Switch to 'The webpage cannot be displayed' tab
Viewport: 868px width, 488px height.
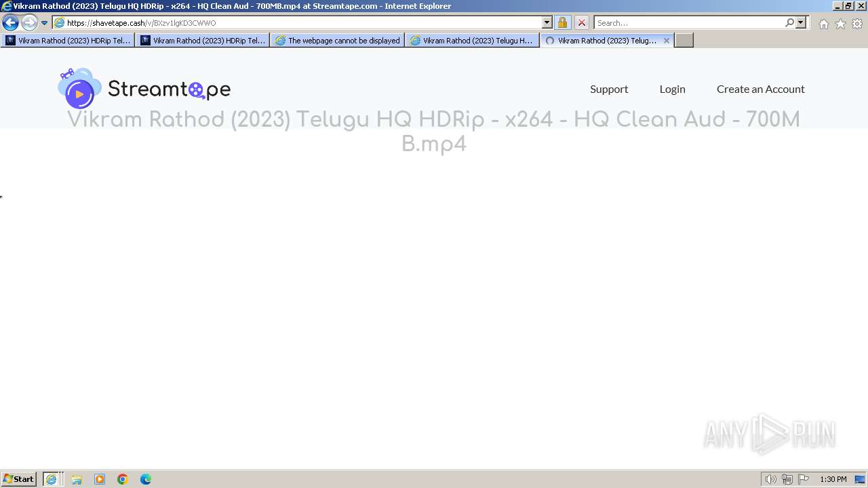[x=337, y=41]
